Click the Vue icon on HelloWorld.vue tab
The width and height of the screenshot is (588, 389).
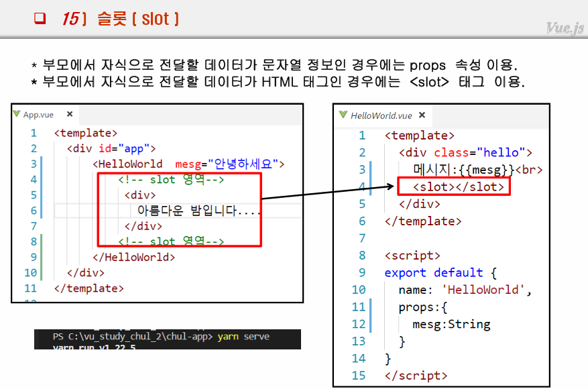pos(343,115)
